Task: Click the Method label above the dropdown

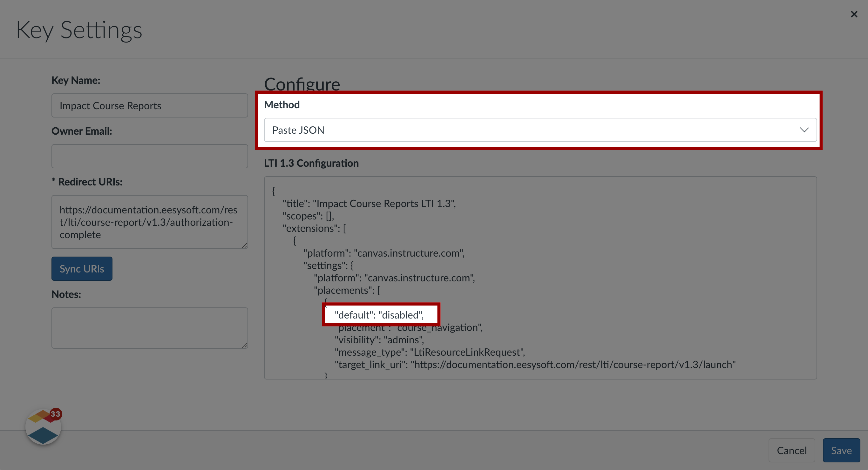Action: [282, 105]
